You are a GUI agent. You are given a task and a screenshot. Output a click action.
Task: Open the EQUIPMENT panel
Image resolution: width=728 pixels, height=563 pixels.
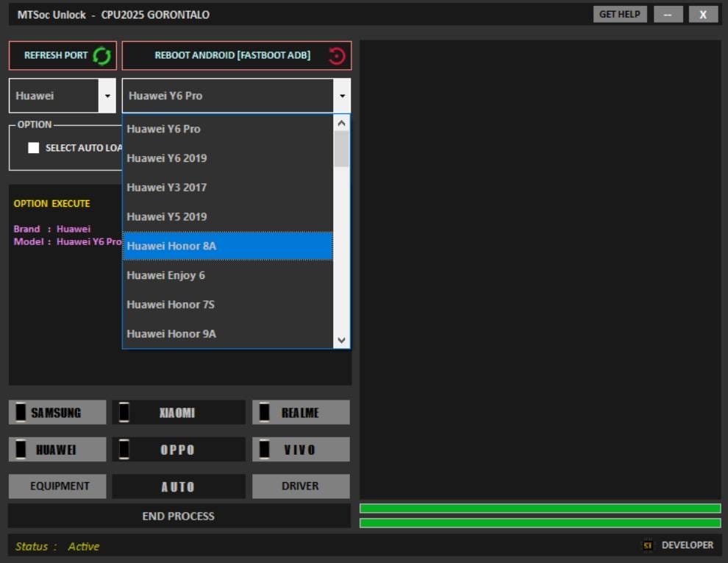[57, 486]
